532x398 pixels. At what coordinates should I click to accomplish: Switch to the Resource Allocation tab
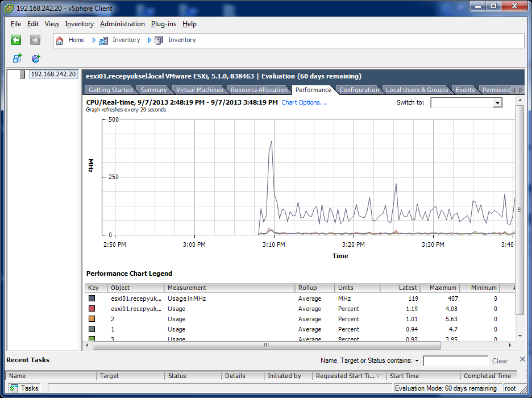coord(259,90)
